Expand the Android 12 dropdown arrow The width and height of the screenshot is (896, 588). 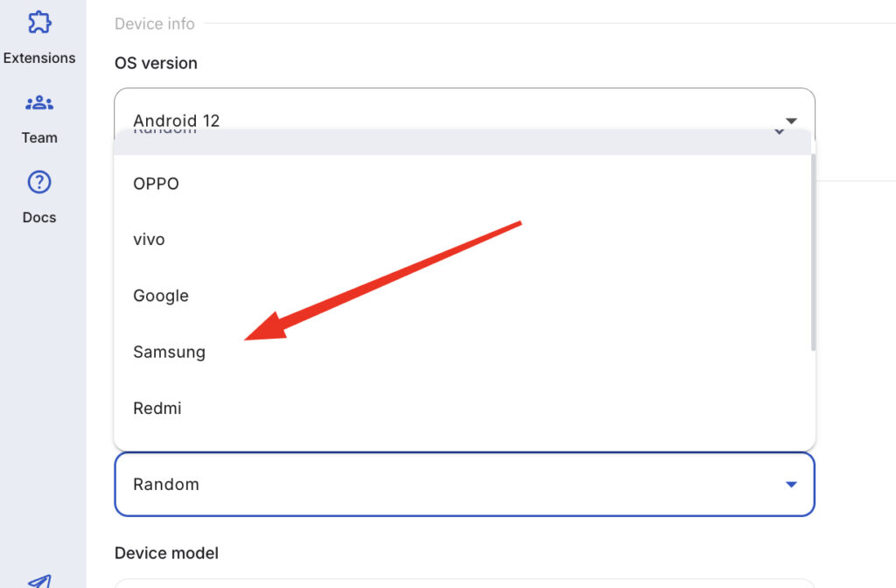pos(791,121)
